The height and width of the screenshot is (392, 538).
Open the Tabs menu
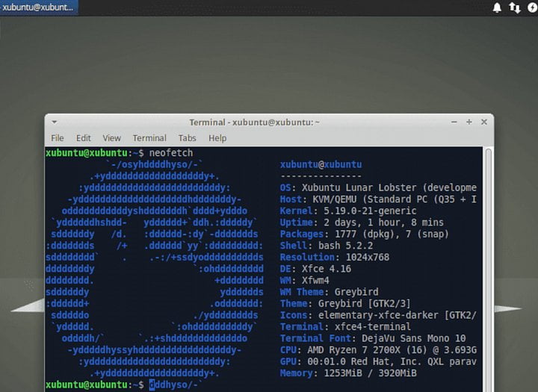pyautogui.click(x=187, y=138)
